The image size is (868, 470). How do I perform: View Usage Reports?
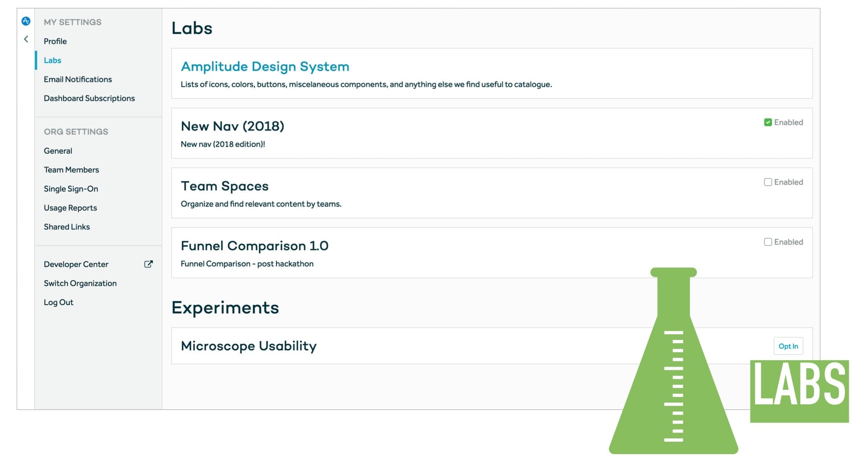[x=70, y=208]
